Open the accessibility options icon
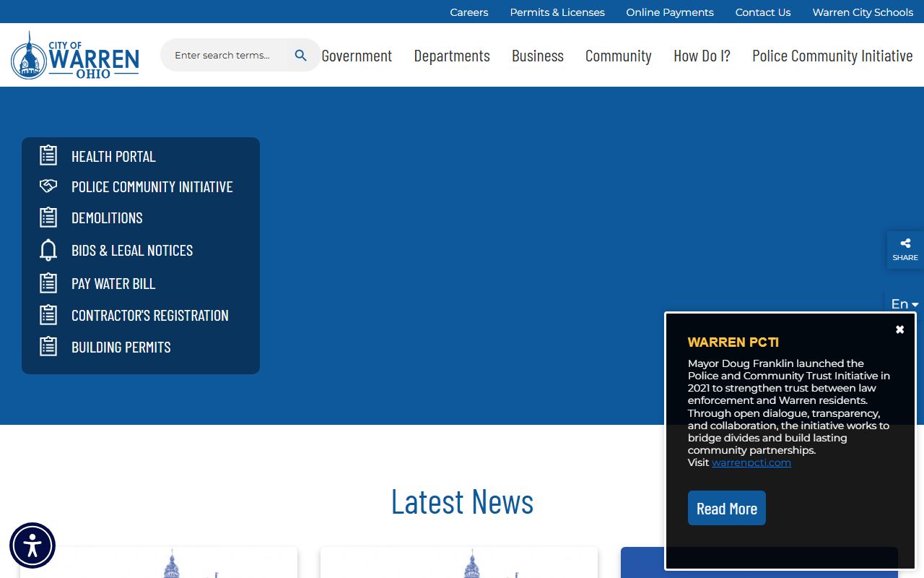The width and height of the screenshot is (924, 578). click(x=32, y=545)
